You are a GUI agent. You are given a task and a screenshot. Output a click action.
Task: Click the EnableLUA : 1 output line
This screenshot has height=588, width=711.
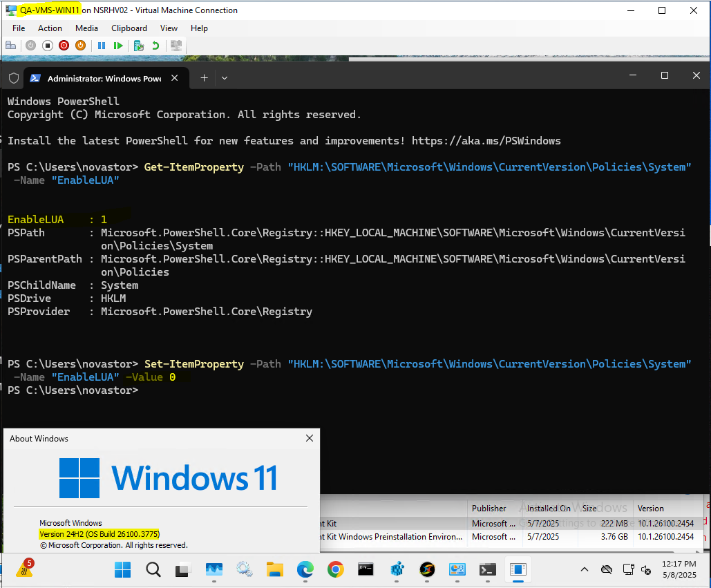[57, 220]
